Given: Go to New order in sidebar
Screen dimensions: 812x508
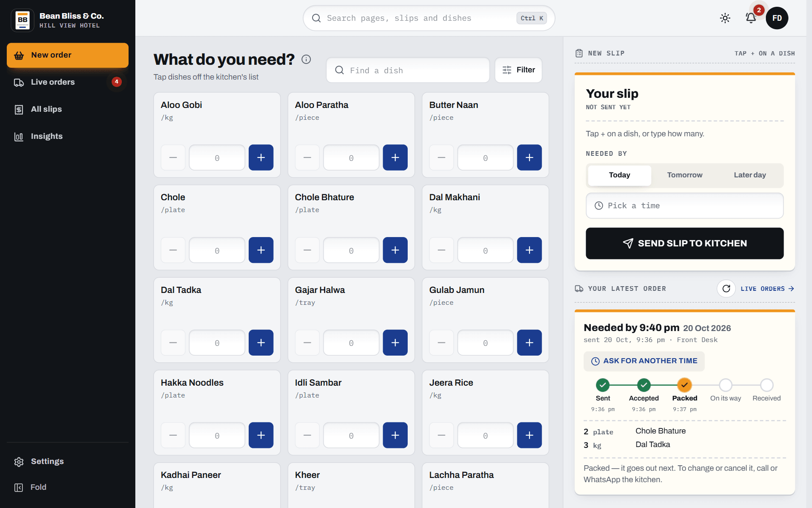Looking at the screenshot, I should [x=68, y=55].
